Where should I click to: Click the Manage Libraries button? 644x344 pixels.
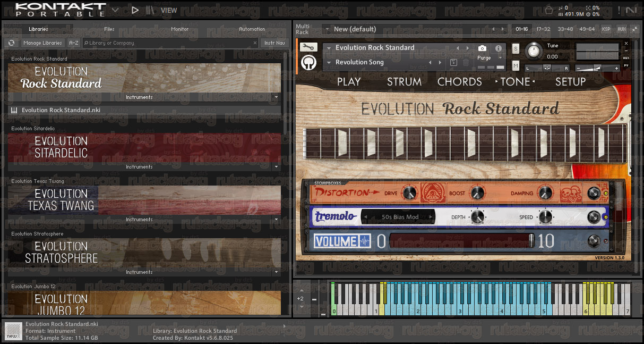tap(42, 43)
